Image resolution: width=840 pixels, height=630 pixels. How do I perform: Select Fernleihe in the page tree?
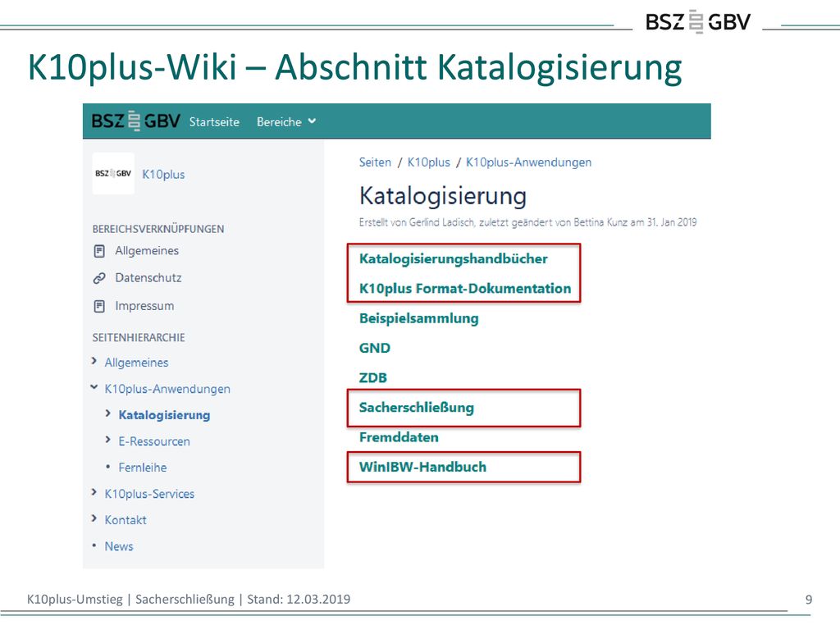click(143, 468)
